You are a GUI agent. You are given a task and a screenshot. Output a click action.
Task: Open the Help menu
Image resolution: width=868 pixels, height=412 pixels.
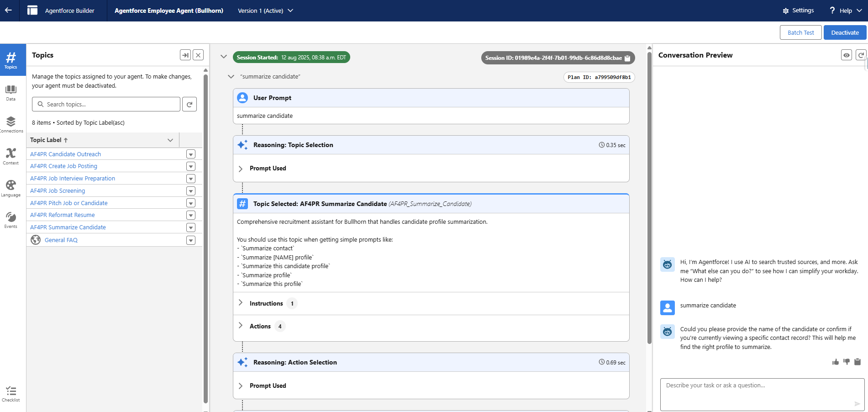tap(846, 11)
